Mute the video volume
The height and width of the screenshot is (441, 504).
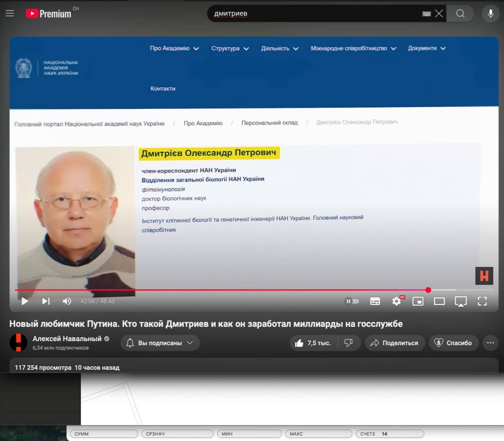[67, 301]
